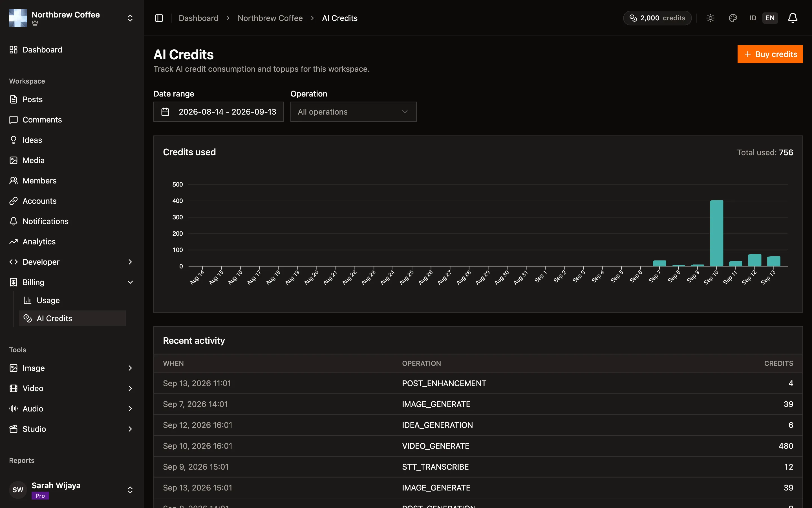Expand the Developer submenu chevron
This screenshot has width=812, height=508.
[x=130, y=262]
